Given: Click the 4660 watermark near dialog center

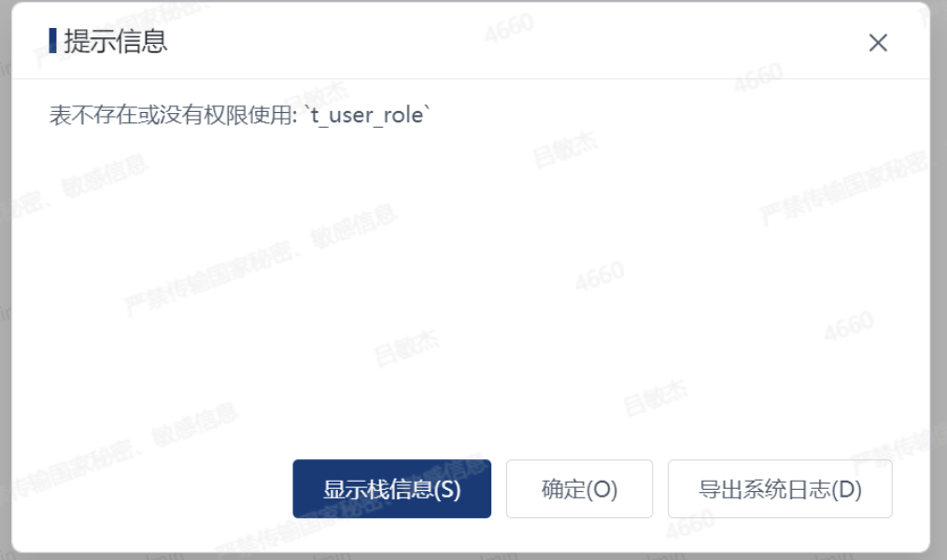Looking at the screenshot, I should 600,275.
